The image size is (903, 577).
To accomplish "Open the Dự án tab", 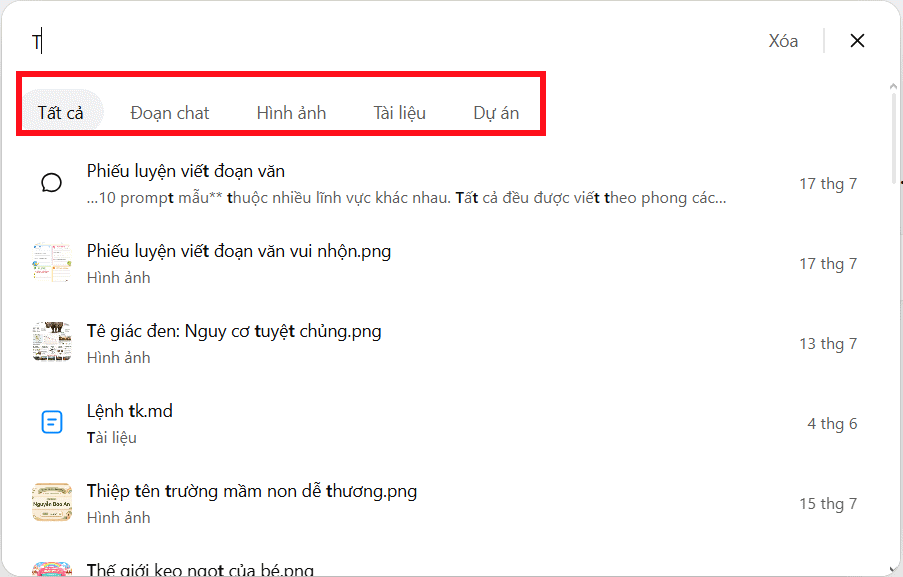I will pyautogui.click(x=496, y=113).
